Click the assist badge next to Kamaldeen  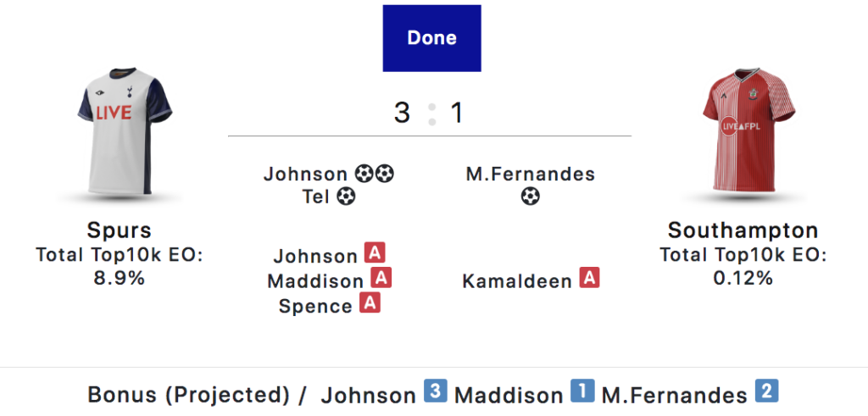(x=589, y=278)
